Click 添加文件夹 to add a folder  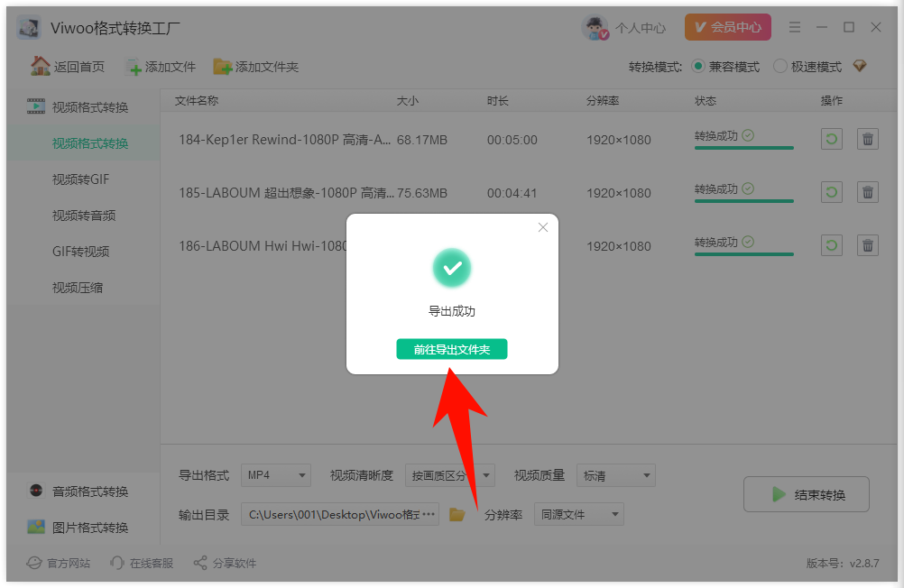pyautogui.click(x=255, y=67)
